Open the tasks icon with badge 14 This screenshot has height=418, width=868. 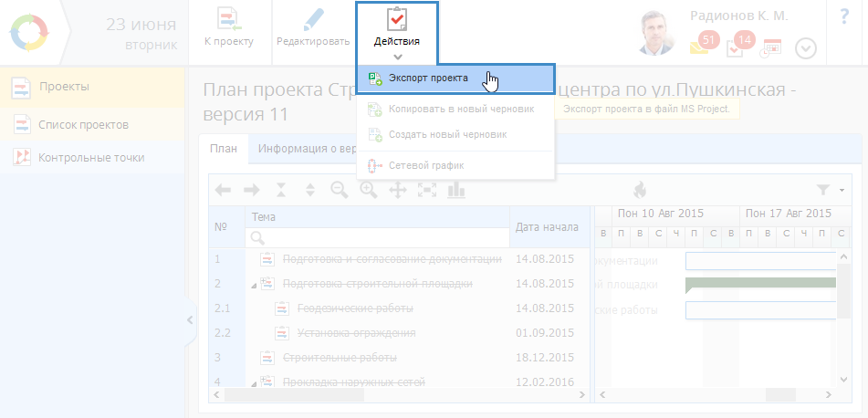[x=737, y=47]
